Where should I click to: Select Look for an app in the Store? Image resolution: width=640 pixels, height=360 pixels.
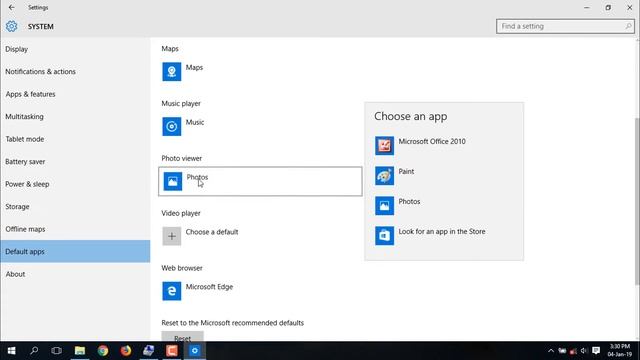click(x=442, y=231)
